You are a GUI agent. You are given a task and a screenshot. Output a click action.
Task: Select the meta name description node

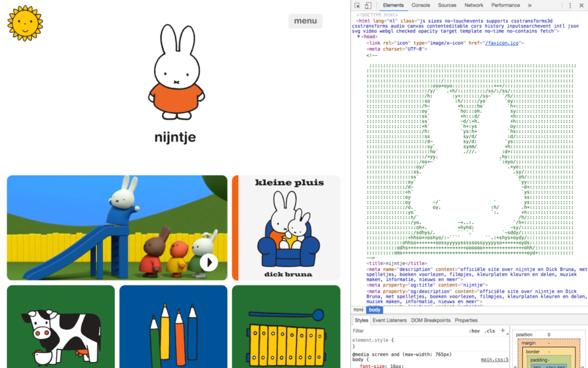coord(477,274)
